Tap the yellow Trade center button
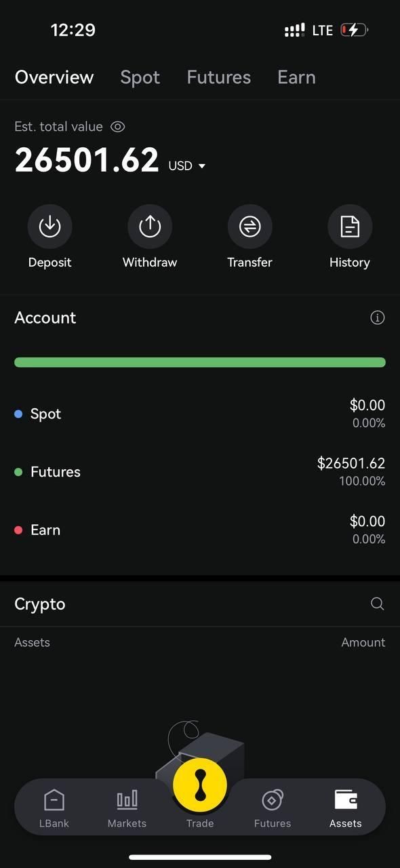 click(200, 786)
